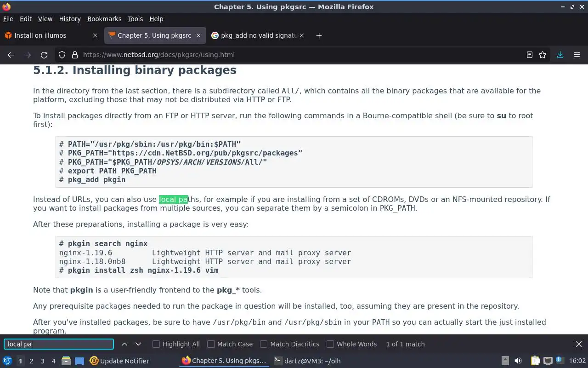Select the Chapter 5. Using pkgsrc tab

[155, 35]
